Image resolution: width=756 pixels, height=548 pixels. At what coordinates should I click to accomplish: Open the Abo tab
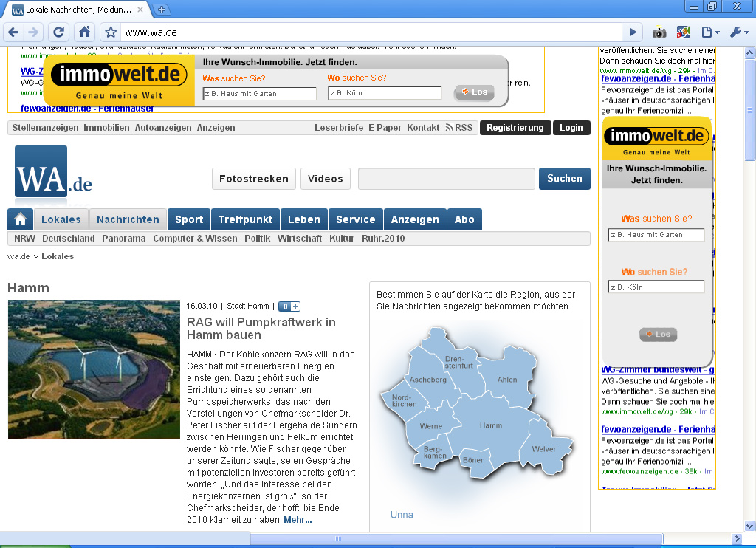tap(464, 219)
